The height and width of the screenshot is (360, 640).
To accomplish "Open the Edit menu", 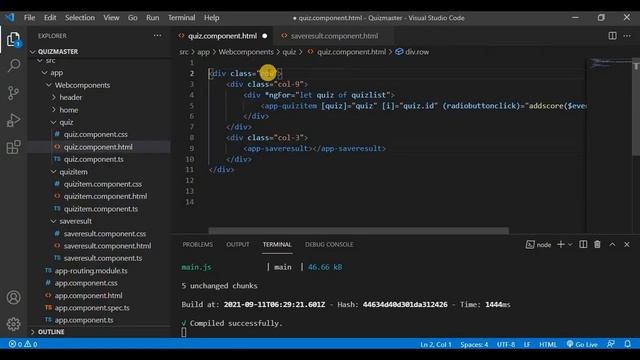I will (x=50, y=18).
